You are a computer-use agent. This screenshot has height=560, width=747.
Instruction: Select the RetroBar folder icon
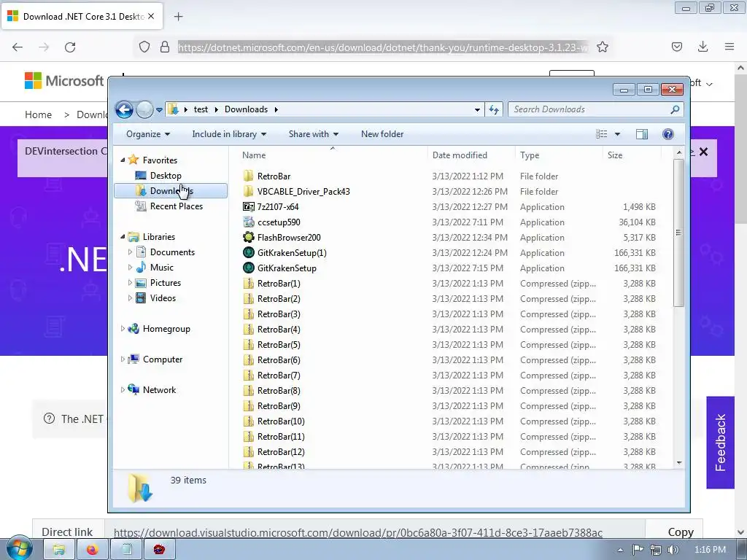[248, 176]
